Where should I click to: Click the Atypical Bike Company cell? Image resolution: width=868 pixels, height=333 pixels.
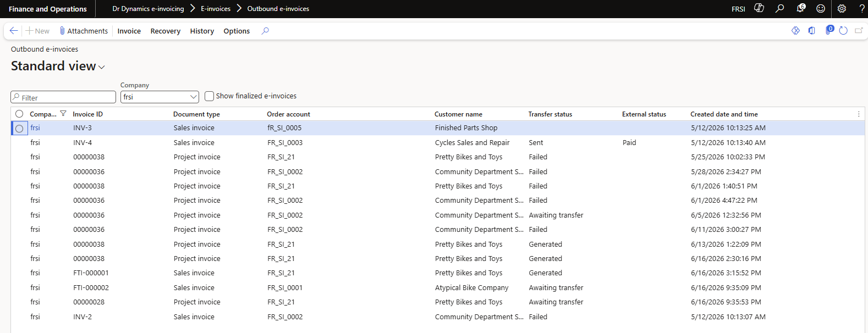[471, 287]
